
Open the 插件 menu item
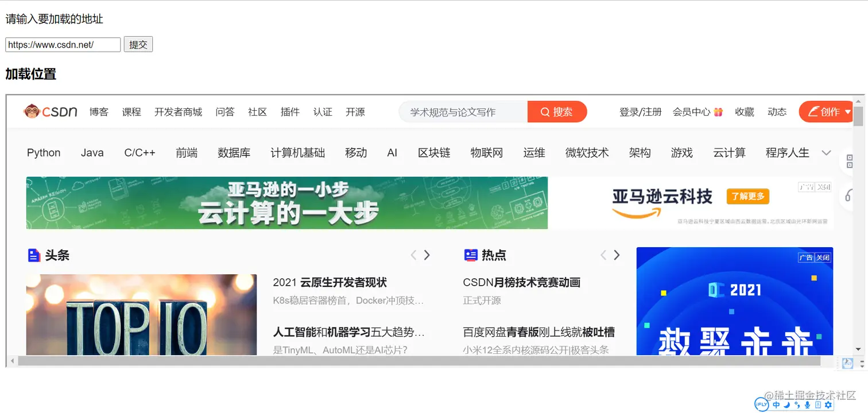point(290,112)
